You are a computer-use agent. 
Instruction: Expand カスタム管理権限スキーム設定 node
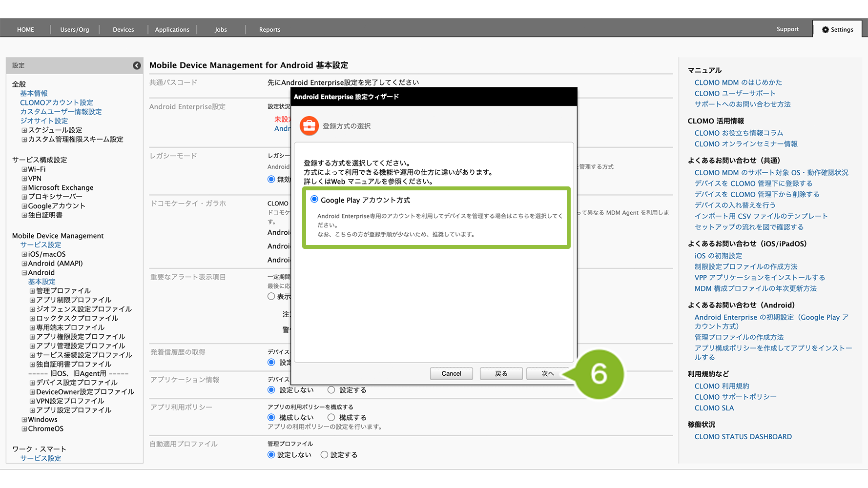(x=24, y=140)
